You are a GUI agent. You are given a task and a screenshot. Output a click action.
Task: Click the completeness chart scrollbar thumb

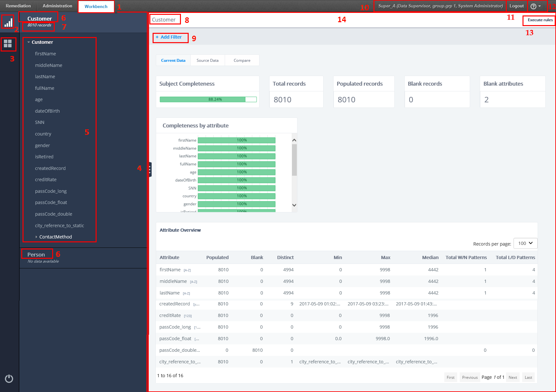294,160
